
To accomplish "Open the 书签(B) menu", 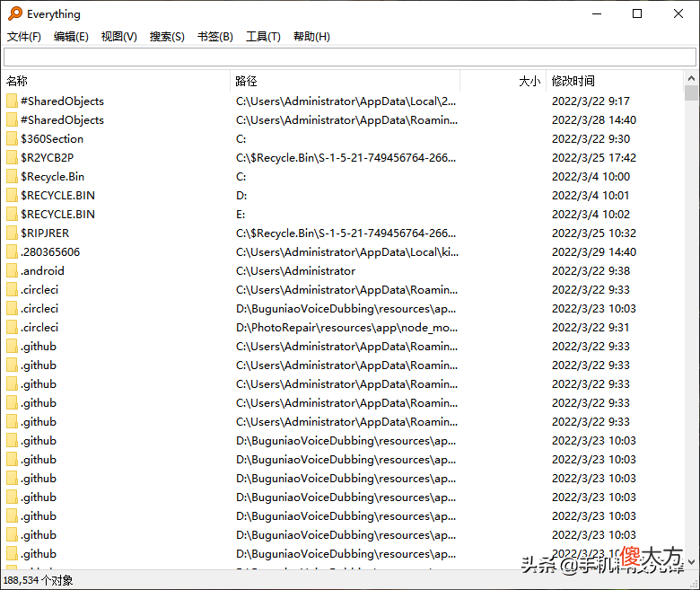I will click(x=215, y=37).
